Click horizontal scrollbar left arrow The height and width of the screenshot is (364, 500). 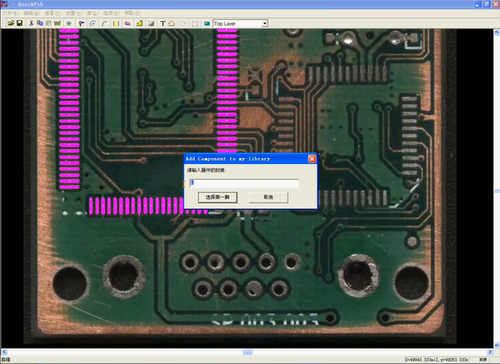point(4,352)
